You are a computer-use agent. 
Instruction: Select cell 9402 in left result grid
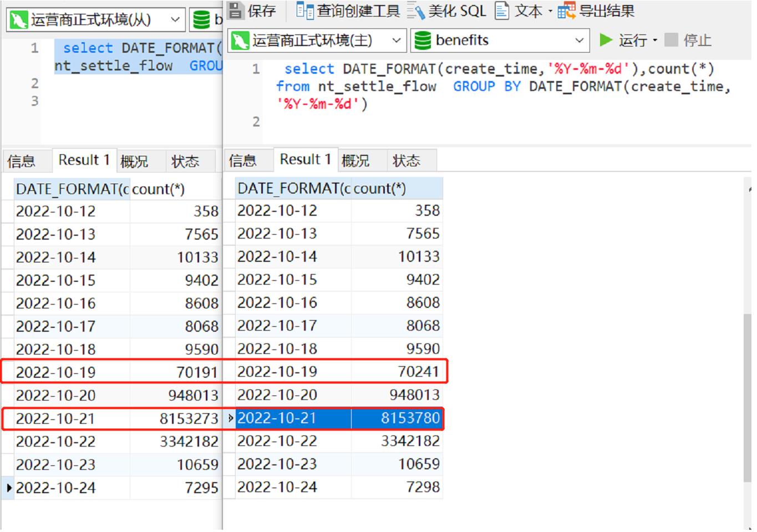(x=176, y=281)
